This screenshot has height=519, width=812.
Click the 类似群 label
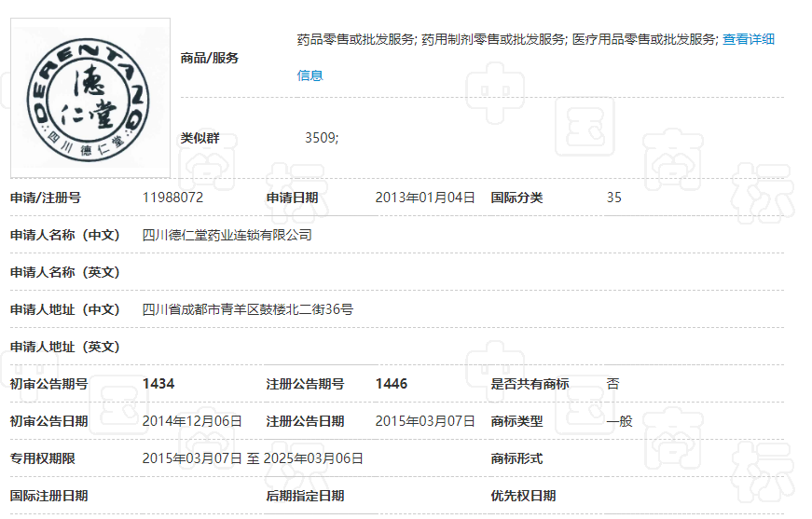point(200,138)
